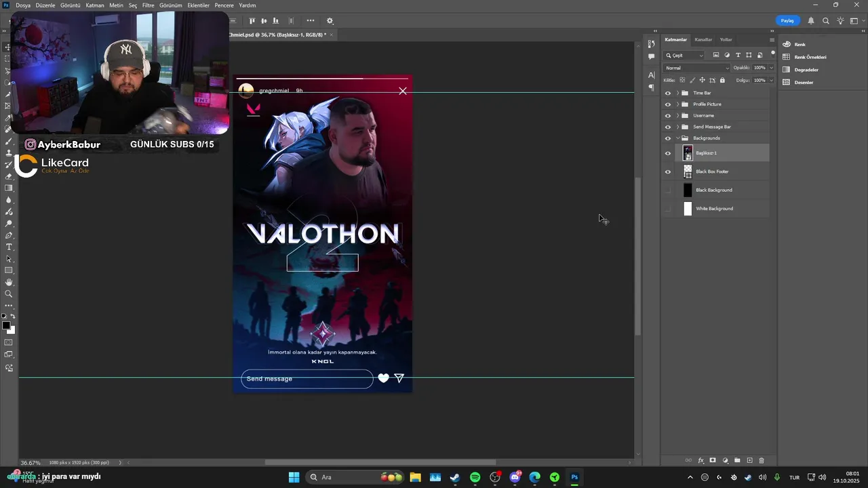Select the Blur drop tool
The height and width of the screenshot is (488, 868).
[9, 200]
